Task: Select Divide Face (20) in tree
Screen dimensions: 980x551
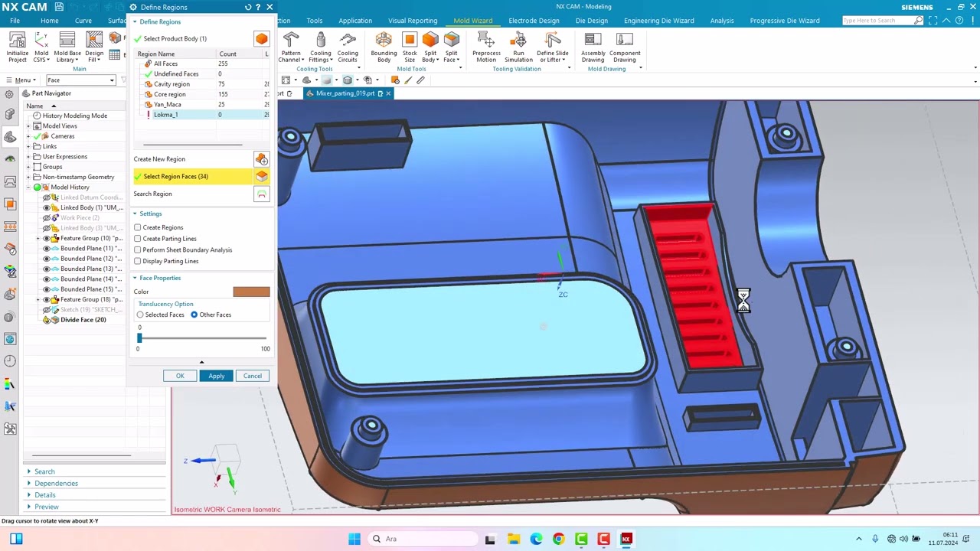Action: (x=83, y=320)
